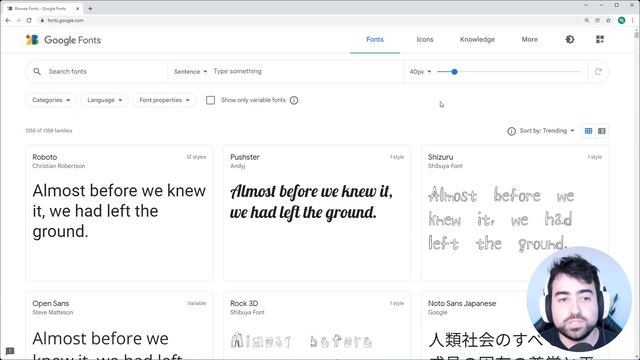Image resolution: width=640 pixels, height=360 pixels.
Task: Click the feedback icon at bottom left
Action: [10, 351]
